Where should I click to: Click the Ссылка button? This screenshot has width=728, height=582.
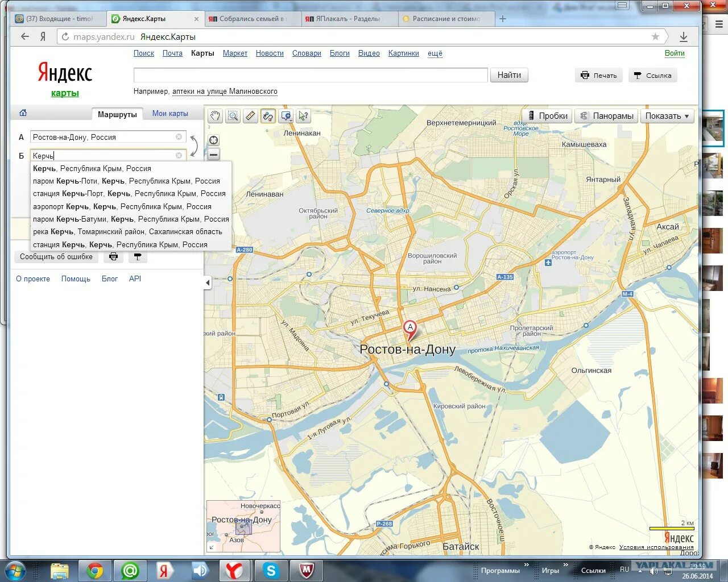click(x=652, y=75)
